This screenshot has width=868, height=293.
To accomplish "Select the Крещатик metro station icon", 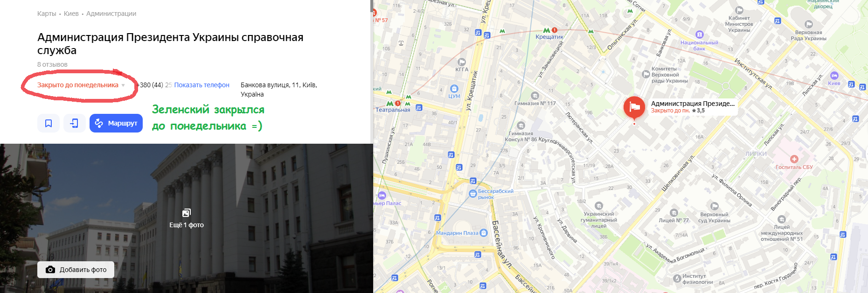I will [546, 30].
